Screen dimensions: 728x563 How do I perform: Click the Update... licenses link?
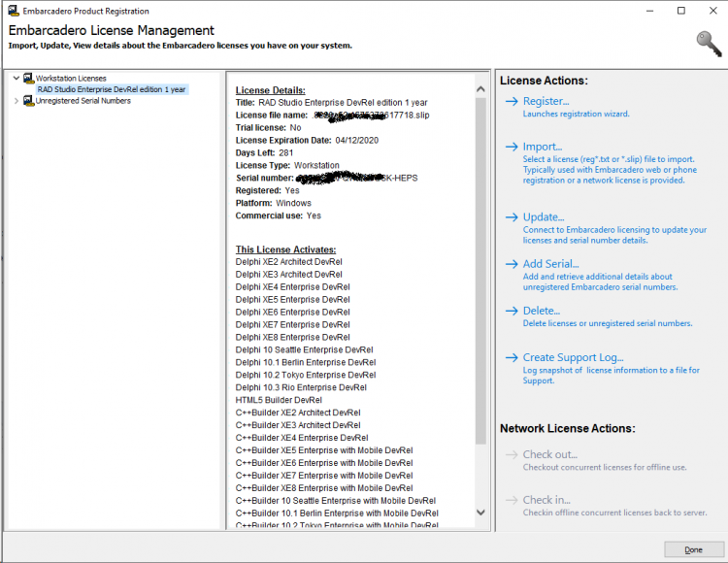(544, 217)
